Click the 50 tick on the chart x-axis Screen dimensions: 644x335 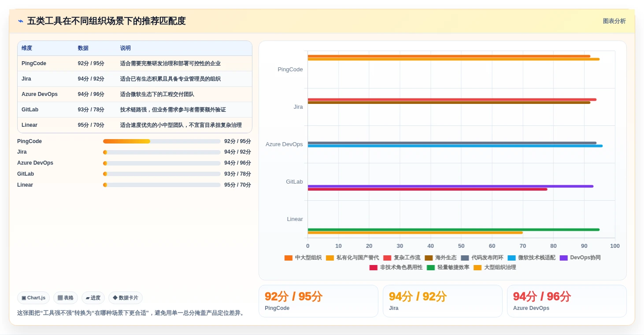461,246
